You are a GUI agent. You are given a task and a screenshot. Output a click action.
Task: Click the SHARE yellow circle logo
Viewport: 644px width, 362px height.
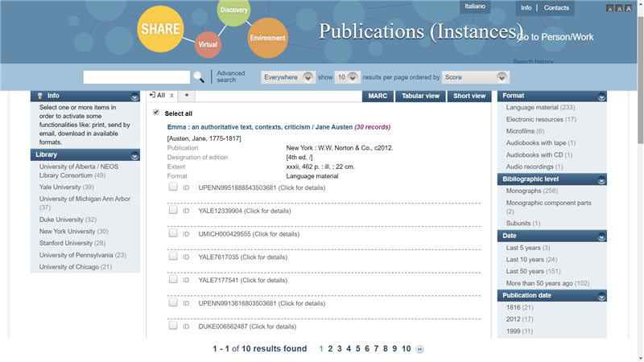(161, 27)
